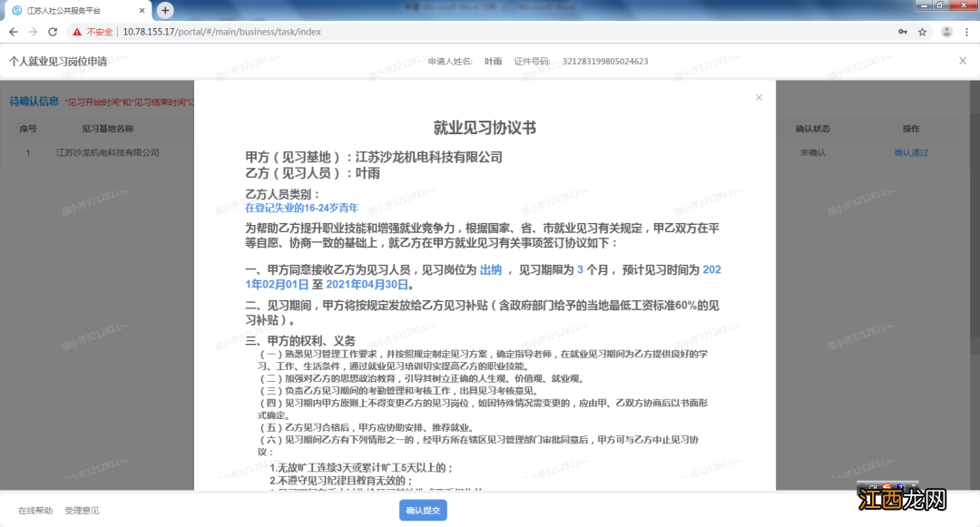980x527 pixels.
Task: Switch to the 江苏人社公共服务平台 tab
Action: tap(64, 11)
